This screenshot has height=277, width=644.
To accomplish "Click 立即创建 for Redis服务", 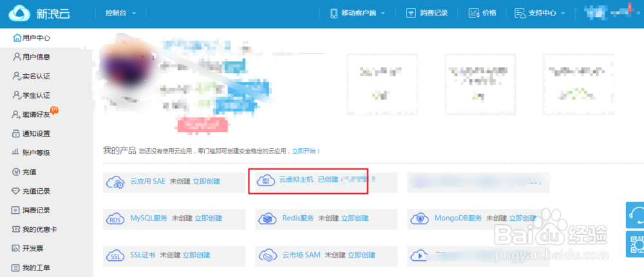I will [355, 218].
